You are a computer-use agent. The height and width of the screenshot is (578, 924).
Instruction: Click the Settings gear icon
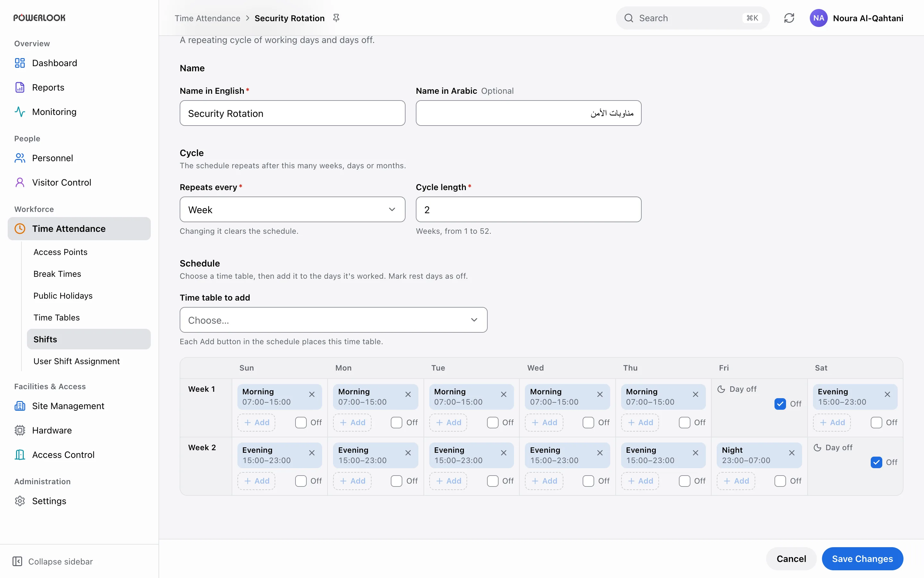click(x=20, y=501)
